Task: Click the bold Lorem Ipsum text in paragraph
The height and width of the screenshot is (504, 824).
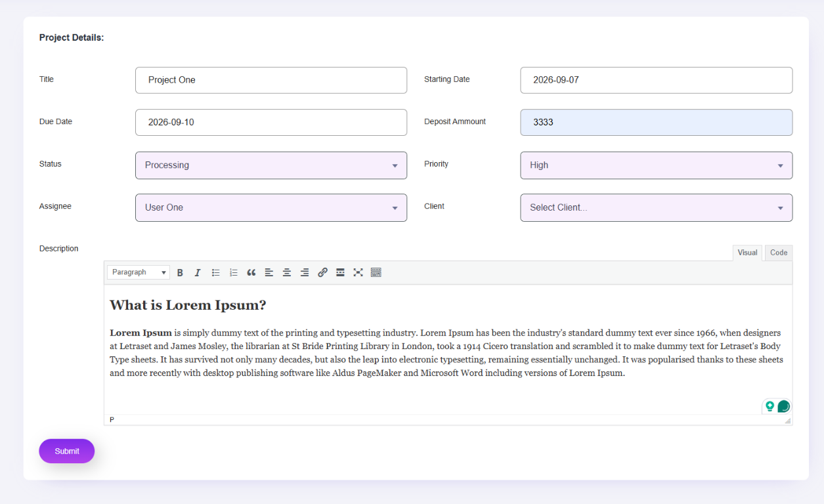Action: [141, 333]
